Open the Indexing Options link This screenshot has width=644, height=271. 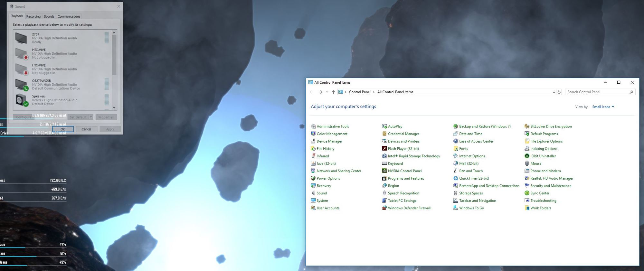(544, 149)
